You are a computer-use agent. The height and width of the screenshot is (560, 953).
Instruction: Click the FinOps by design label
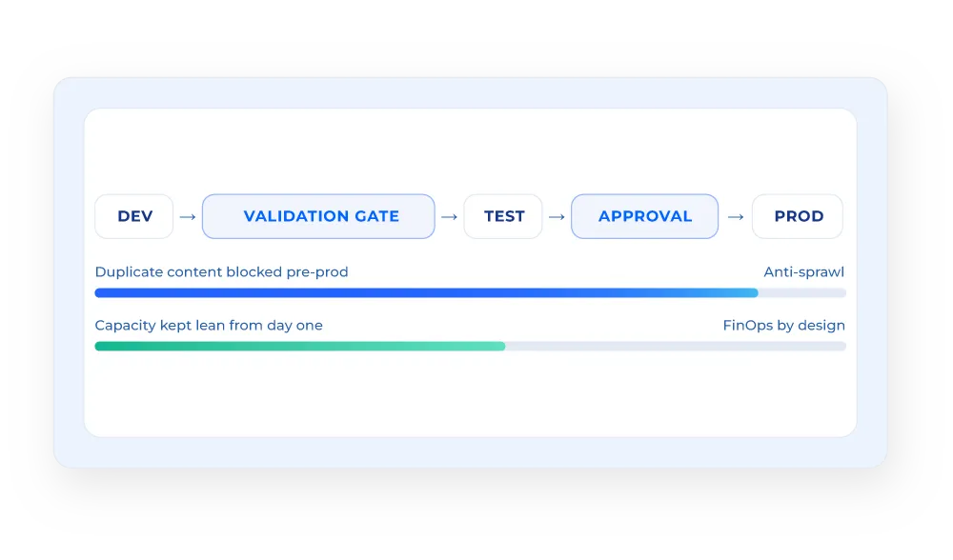pos(784,326)
